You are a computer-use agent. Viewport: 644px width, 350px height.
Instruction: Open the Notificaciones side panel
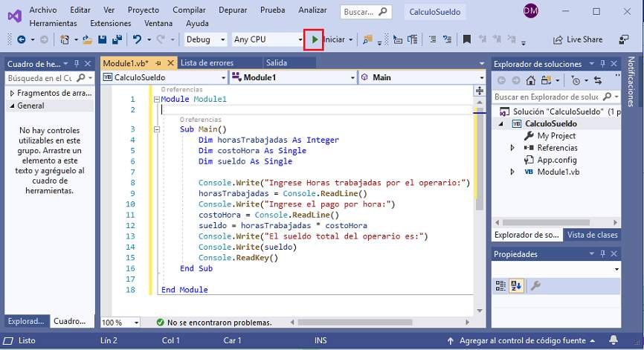(631, 82)
